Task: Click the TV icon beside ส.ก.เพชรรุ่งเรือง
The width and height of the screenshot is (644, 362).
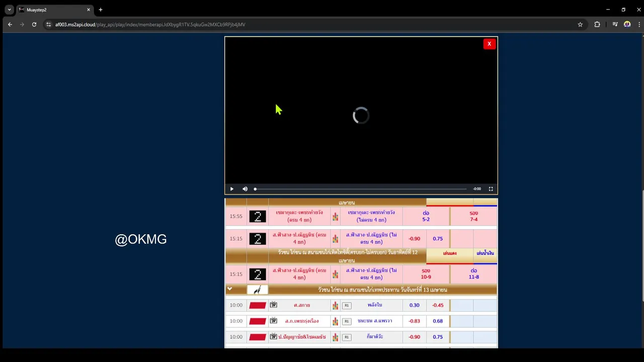Action: pyautogui.click(x=273, y=321)
